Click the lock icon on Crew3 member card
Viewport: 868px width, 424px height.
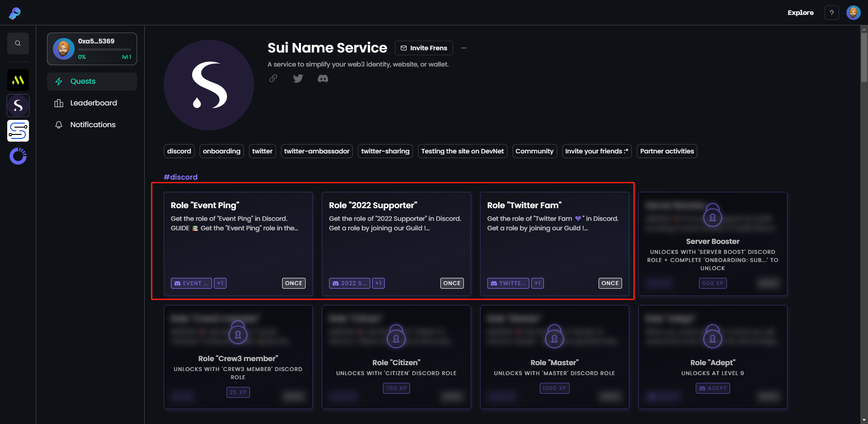click(x=238, y=333)
